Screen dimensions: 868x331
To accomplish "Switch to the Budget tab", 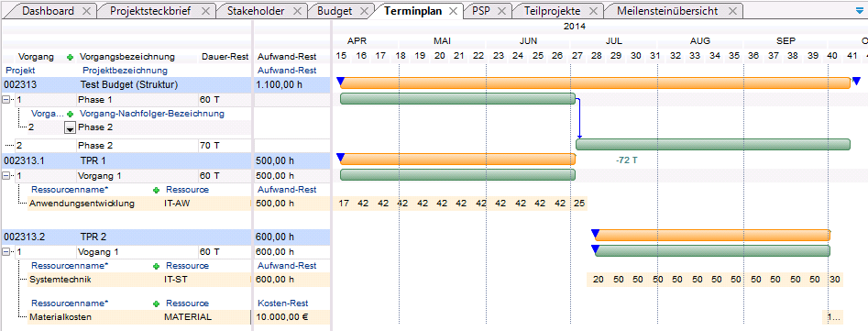I will coord(335,10).
